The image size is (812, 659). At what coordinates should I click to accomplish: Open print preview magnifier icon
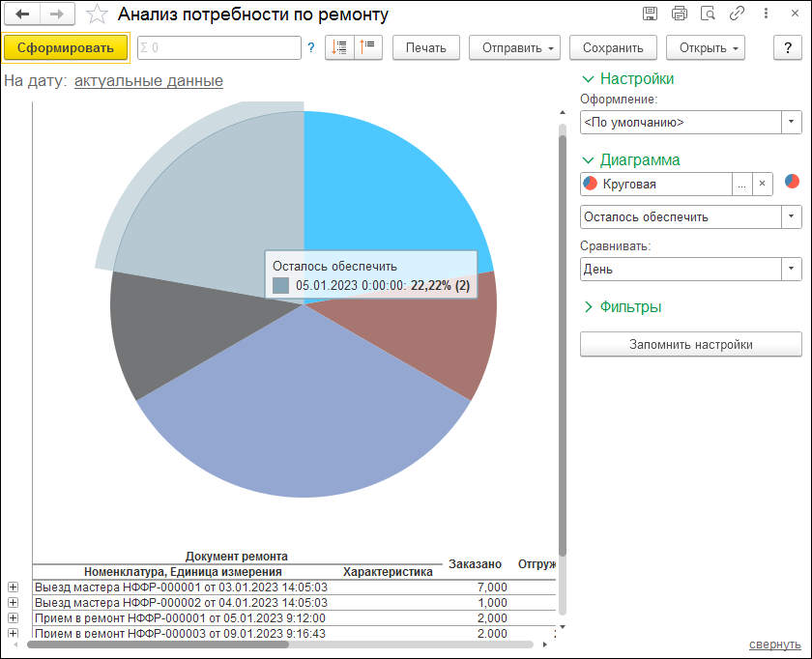708,14
